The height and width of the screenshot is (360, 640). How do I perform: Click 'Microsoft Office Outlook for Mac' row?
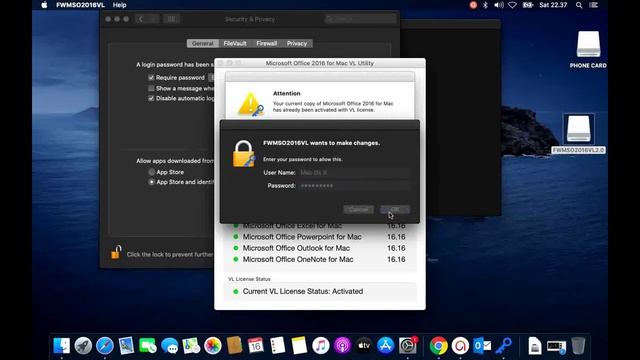319,248
